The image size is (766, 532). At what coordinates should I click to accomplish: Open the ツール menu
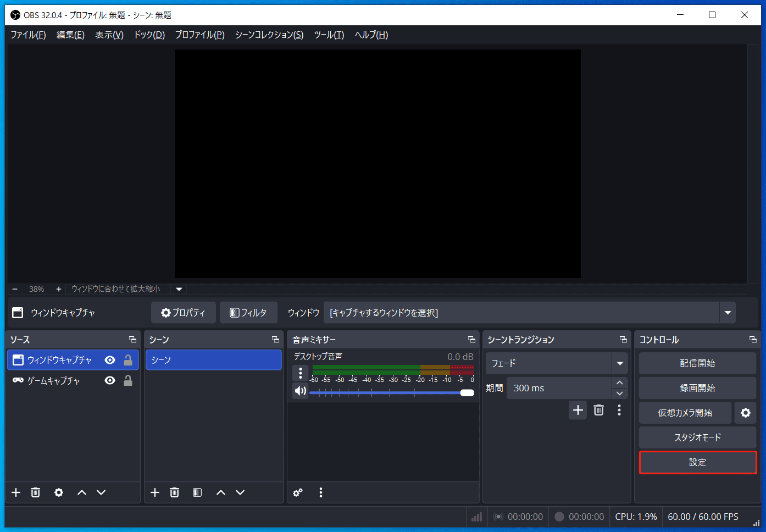tap(329, 35)
